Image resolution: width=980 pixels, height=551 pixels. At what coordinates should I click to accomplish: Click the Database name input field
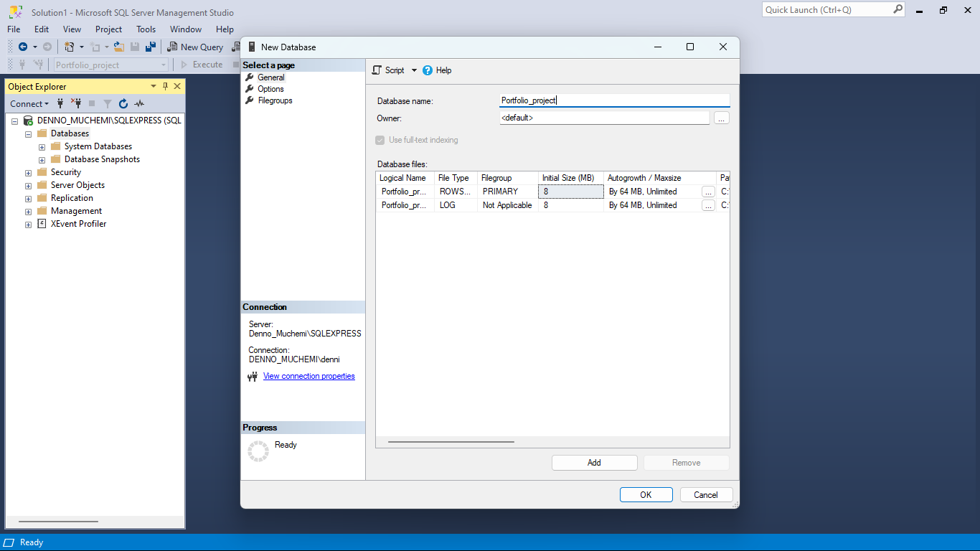(x=615, y=100)
